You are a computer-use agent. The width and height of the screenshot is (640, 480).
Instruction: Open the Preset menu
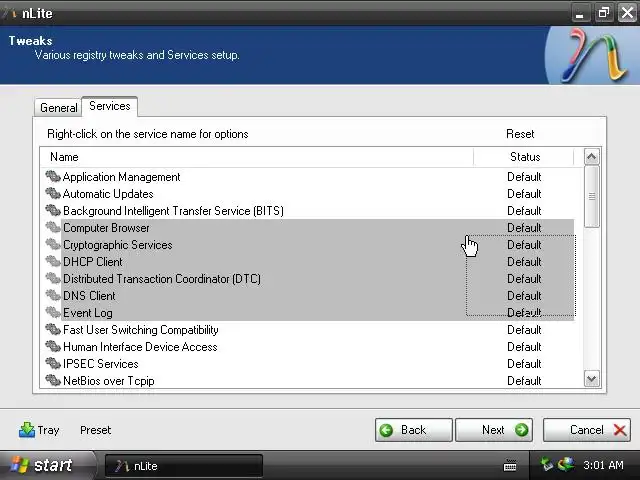coord(96,430)
